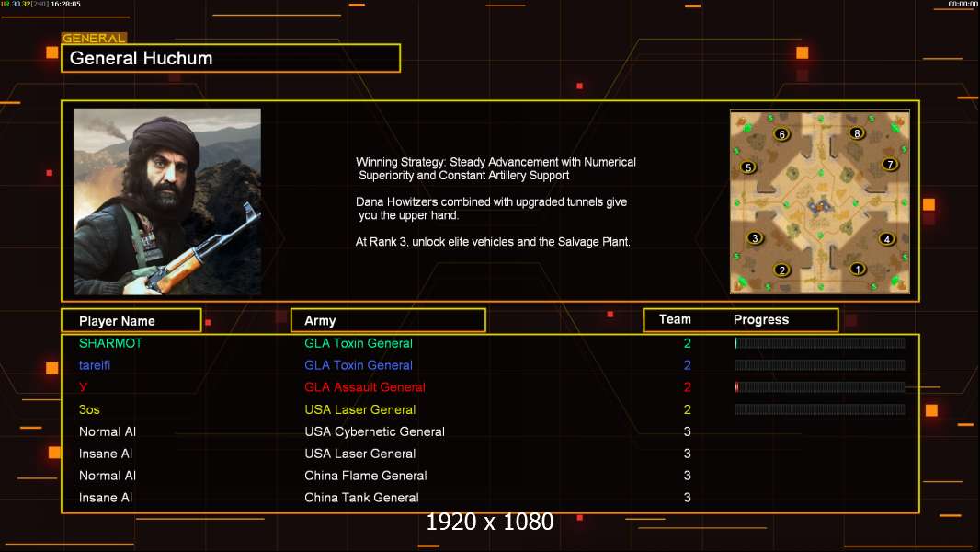980x552 pixels.
Task: Click the General Huchum title box
Action: (231, 58)
